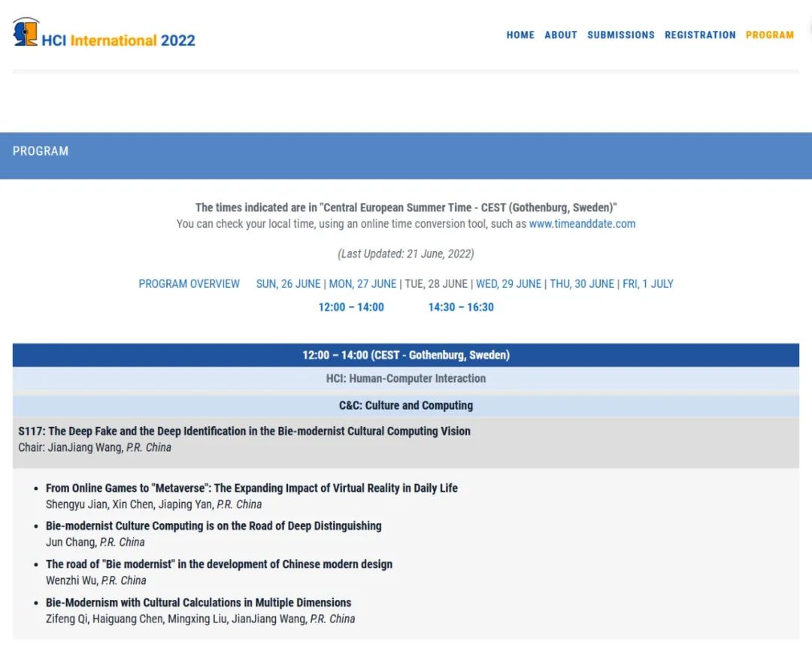Viewport: 812px width, 645px height.
Task: Jump to the 14:30 – 16:30 time slot
Action: [461, 307]
